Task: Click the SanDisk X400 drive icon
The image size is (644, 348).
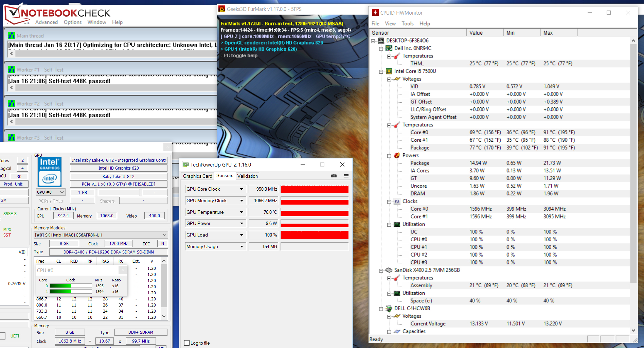Action: click(389, 270)
